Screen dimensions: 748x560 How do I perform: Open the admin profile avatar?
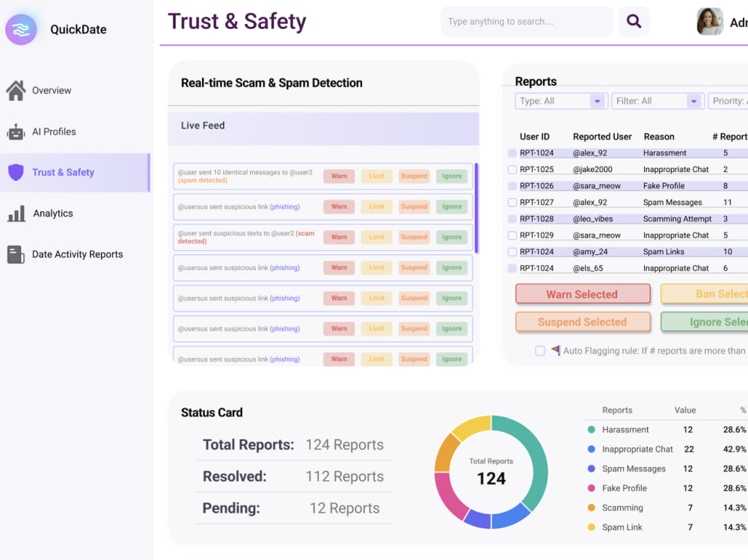709,22
